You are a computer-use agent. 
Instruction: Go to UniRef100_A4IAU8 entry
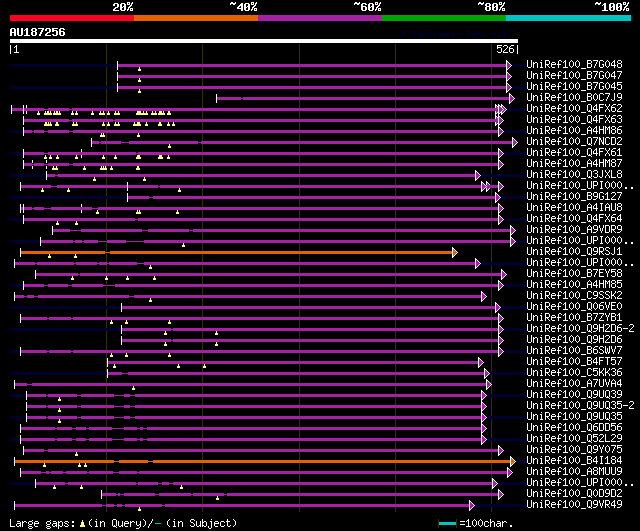pyautogui.click(x=574, y=208)
